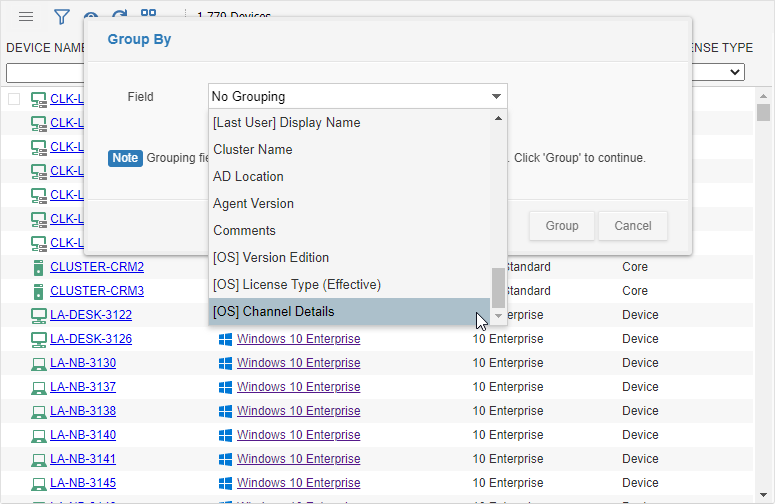Select [OS] Channel Details option
The width and height of the screenshot is (775, 504).
(349, 312)
